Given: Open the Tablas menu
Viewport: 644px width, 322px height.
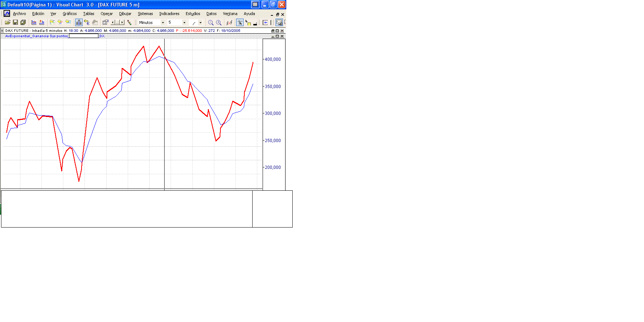Looking at the screenshot, I should pos(89,14).
